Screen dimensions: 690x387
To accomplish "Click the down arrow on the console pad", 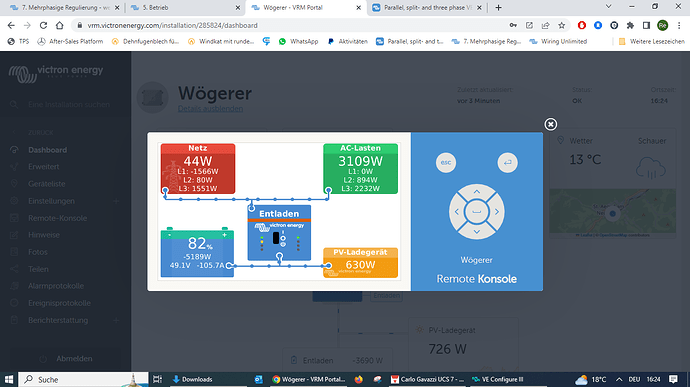I will (x=477, y=232).
